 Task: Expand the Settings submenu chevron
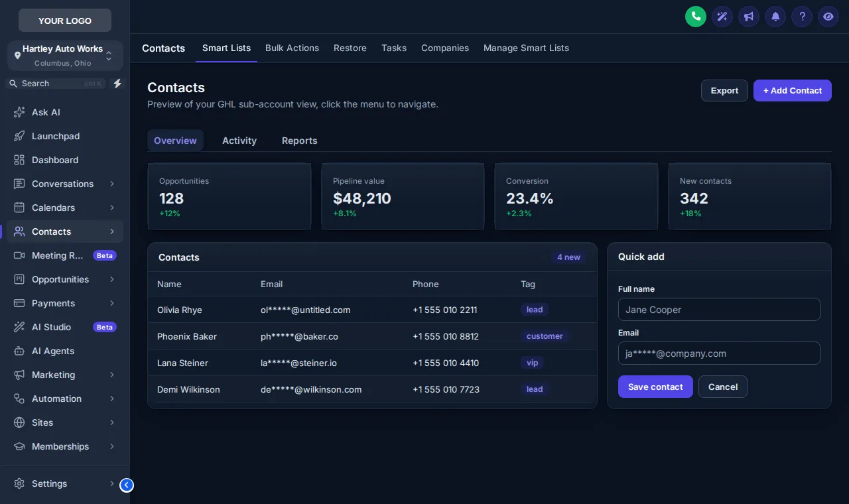click(x=112, y=483)
